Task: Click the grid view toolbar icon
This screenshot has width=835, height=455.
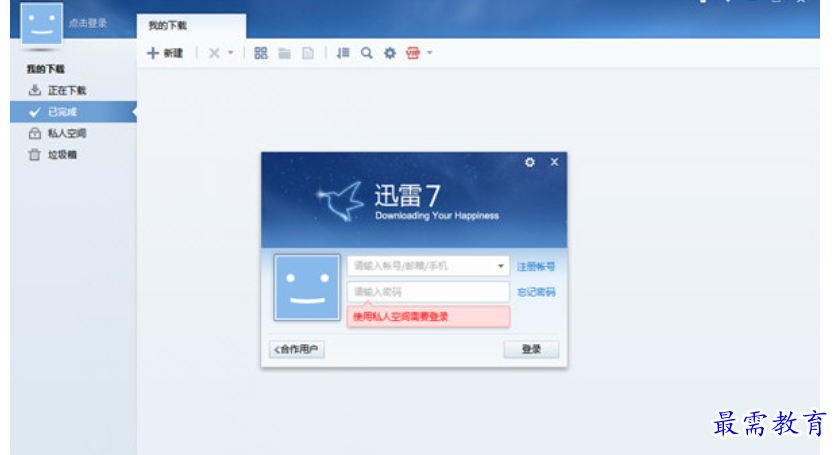Action: (x=260, y=53)
